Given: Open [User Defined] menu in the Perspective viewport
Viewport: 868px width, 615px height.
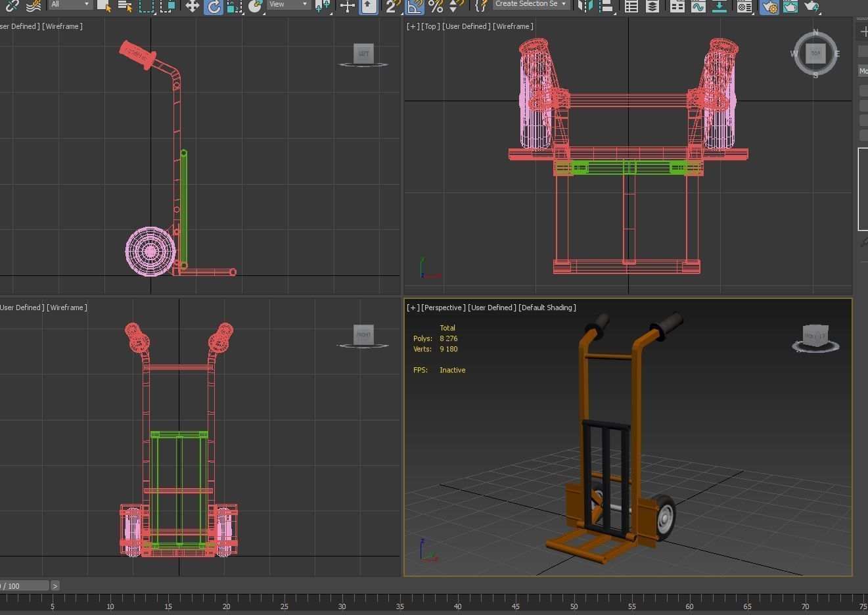Looking at the screenshot, I should click(x=491, y=307).
